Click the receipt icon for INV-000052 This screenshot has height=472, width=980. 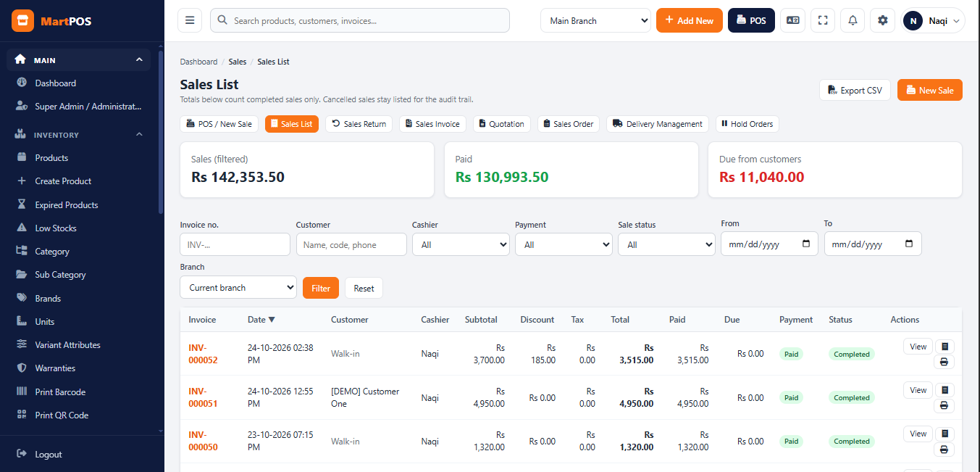[944, 347]
